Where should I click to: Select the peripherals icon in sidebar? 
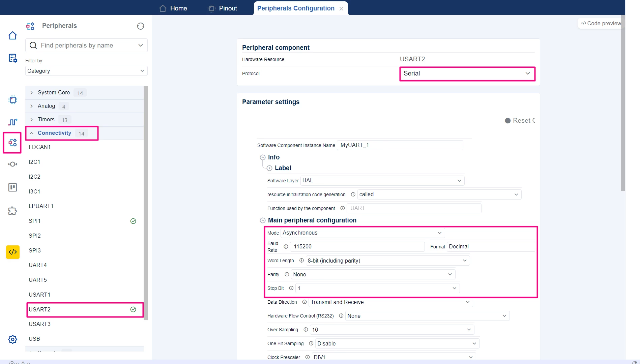[x=12, y=143]
